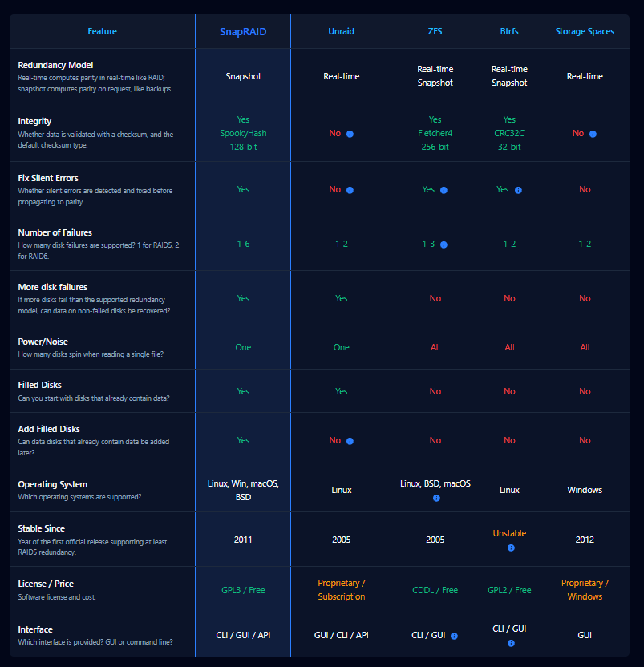
Task: Click the Number of Failures row title
Action: (x=55, y=232)
